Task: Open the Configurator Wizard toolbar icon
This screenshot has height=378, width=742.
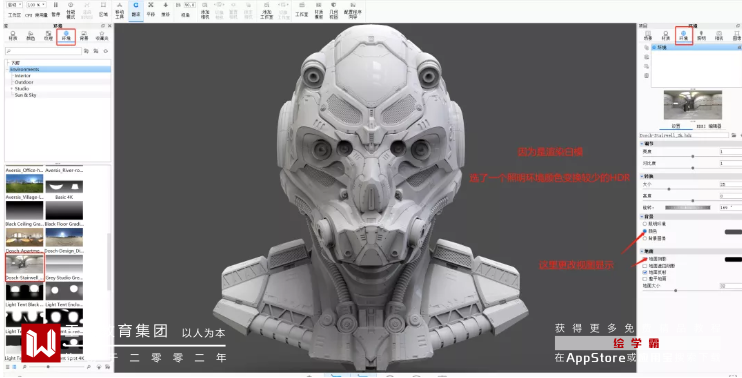Action: 353,9
